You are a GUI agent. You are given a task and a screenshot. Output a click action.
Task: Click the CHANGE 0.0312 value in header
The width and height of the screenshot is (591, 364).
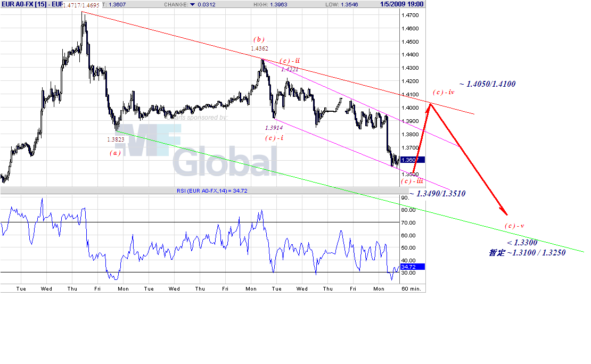pyautogui.click(x=207, y=4)
